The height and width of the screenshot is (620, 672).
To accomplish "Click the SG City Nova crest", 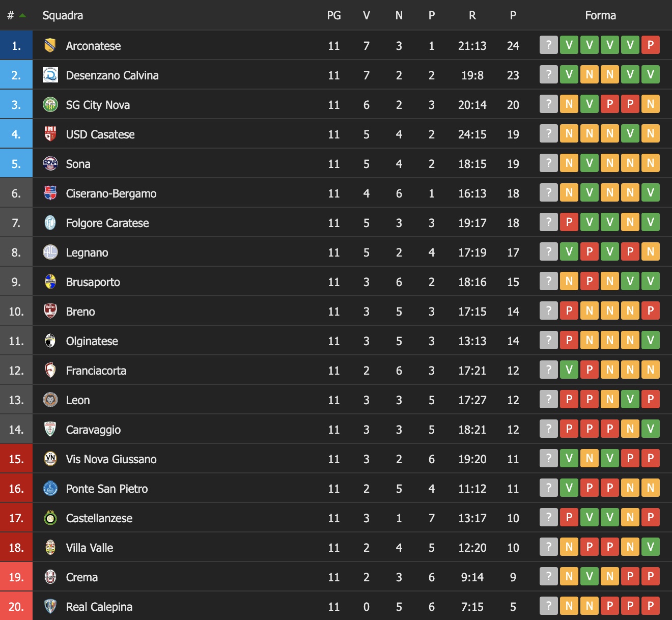I will [50, 105].
